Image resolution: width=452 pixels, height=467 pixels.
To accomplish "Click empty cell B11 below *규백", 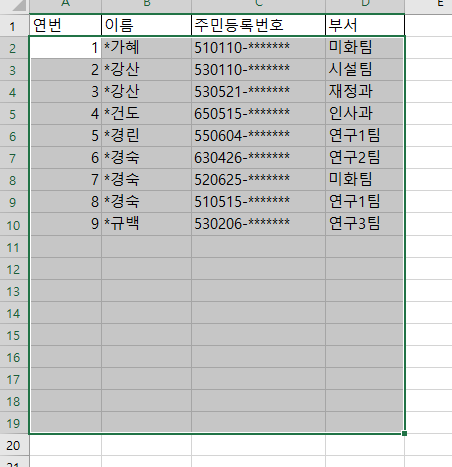I will pyautogui.click(x=147, y=246).
